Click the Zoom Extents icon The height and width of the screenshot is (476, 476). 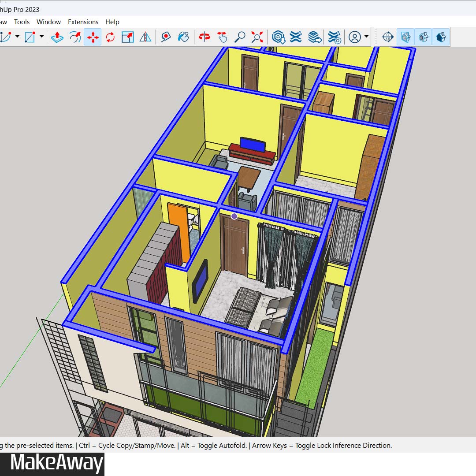(257, 37)
